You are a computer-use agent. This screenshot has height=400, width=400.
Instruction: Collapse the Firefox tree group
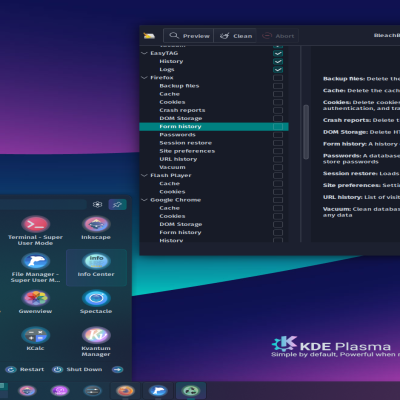[144, 78]
